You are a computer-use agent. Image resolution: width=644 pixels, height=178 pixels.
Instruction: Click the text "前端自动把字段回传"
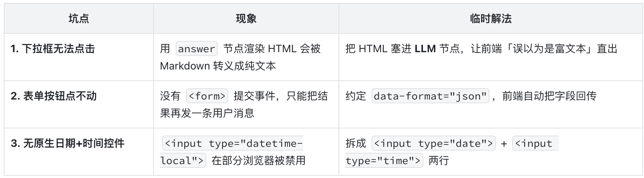click(549, 96)
